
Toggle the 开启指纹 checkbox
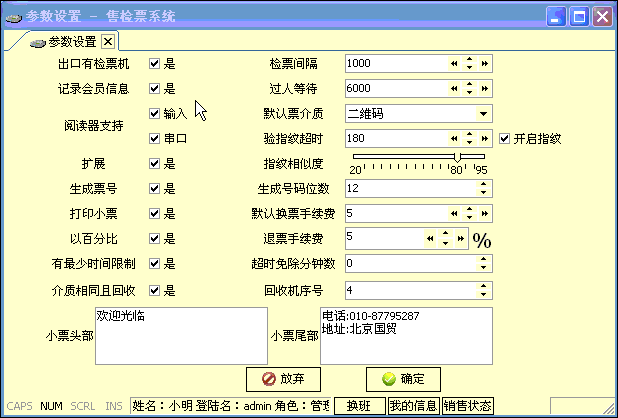505,138
